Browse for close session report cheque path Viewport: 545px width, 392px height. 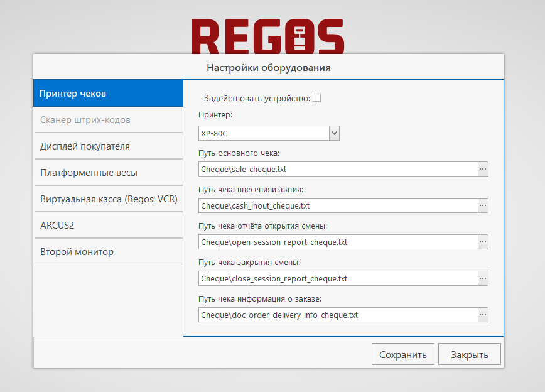pos(483,278)
